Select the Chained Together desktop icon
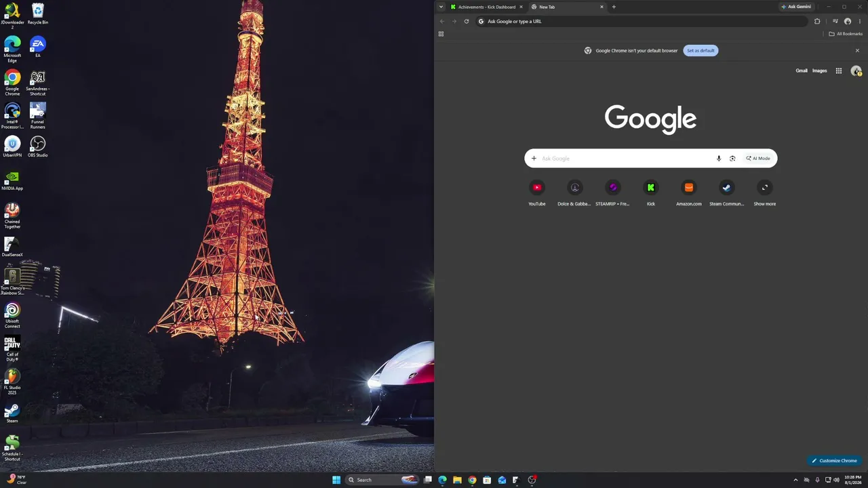This screenshot has height=488, width=868. tap(12, 215)
